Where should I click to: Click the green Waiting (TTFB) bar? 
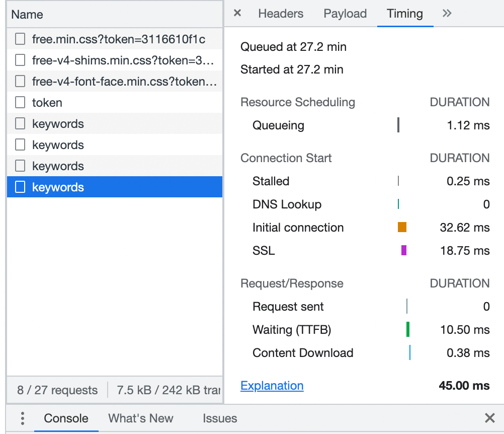click(x=408, y=330)
